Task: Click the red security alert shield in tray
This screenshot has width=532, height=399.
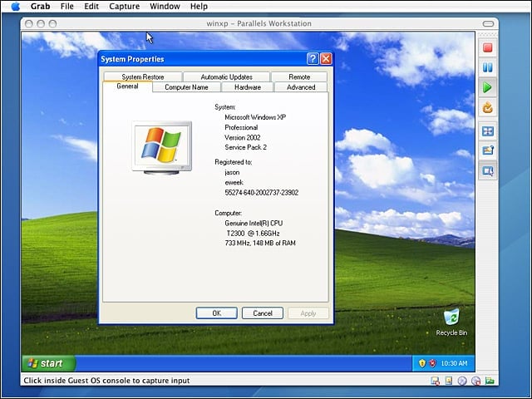Action: pos(432,363)
